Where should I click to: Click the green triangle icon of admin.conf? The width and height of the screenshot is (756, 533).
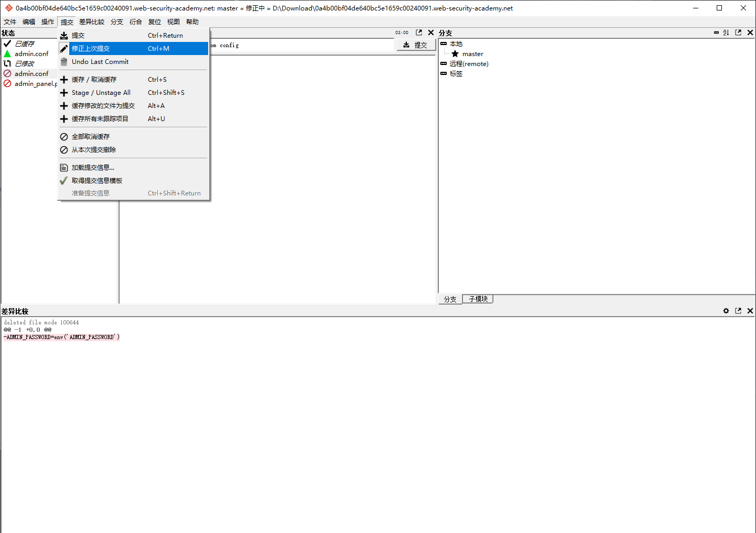click(x=7, y=53)
